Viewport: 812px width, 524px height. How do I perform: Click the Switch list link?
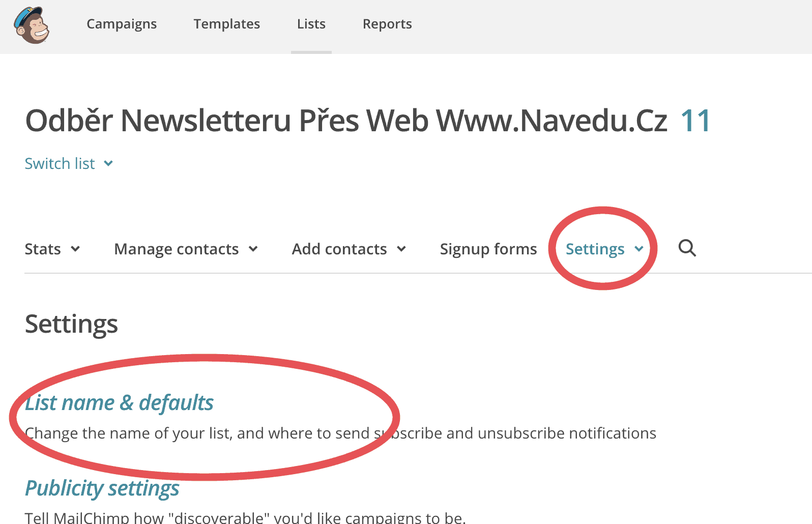pos(60,164)
